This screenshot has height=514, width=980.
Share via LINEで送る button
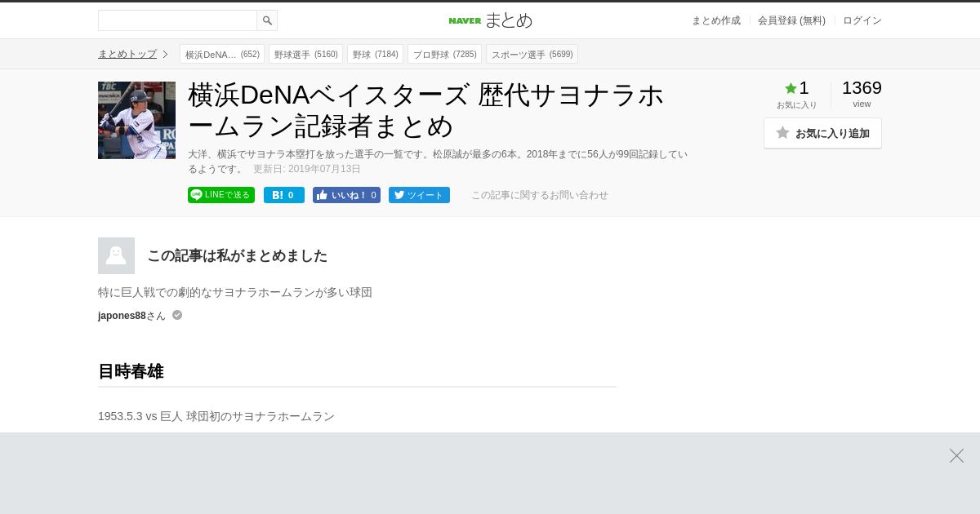(x=221, y=195)
